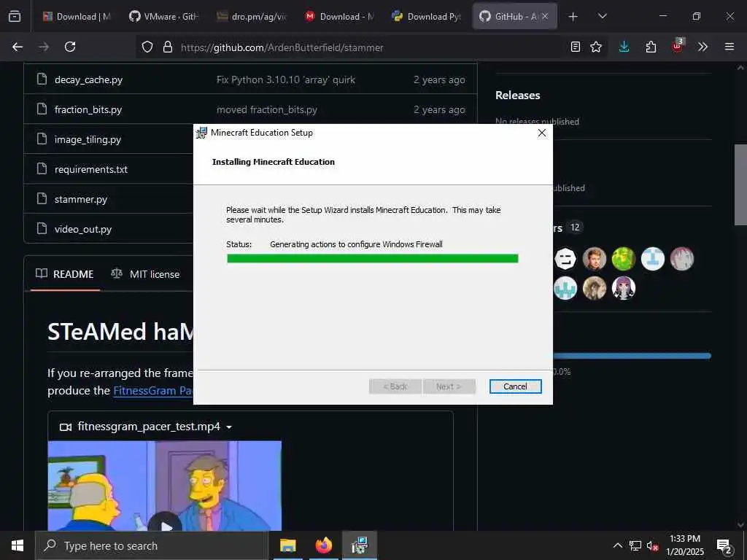Screen dimensions: 747x560
Task: Click the Minecraft Education Setup title icon
Action: coord(202,133)
